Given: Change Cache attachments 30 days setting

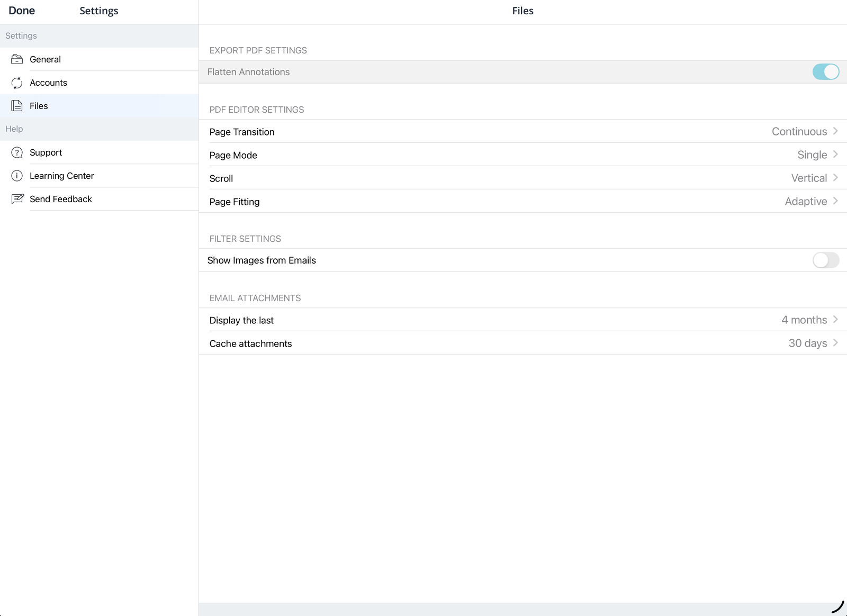Looking at the screenshot, I should (x=523, y=343).
